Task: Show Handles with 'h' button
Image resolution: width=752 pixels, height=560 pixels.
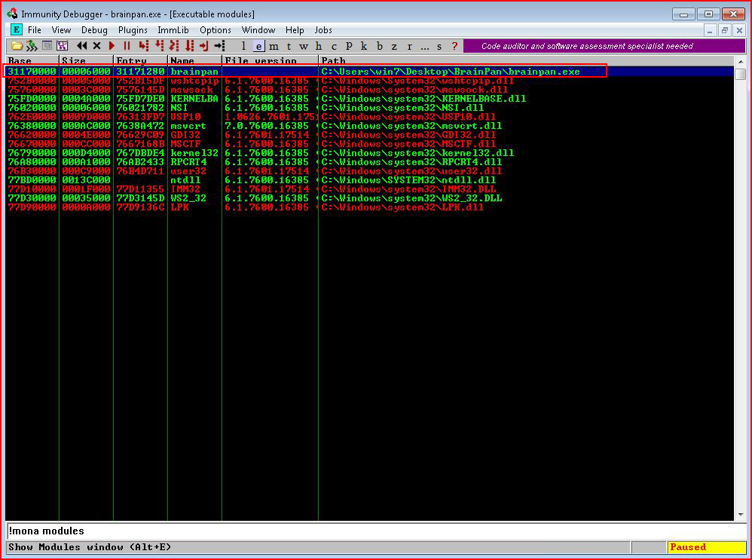Action: click(319, 46)
